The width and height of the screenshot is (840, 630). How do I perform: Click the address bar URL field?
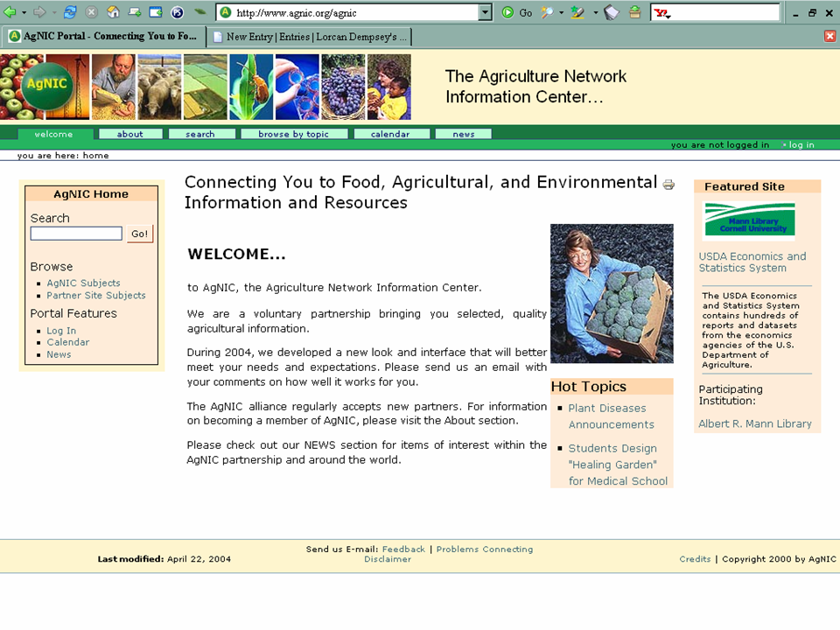[x=355, y=13]
